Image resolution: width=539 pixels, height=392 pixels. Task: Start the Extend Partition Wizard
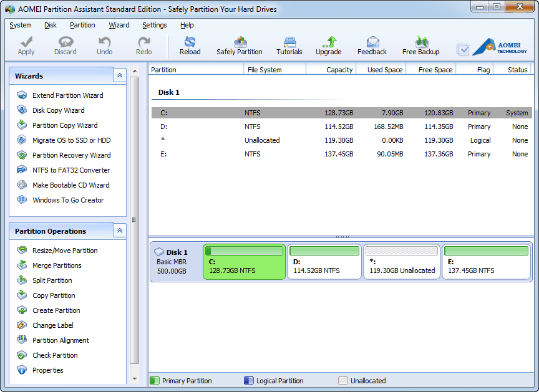[x=60, y=95]
